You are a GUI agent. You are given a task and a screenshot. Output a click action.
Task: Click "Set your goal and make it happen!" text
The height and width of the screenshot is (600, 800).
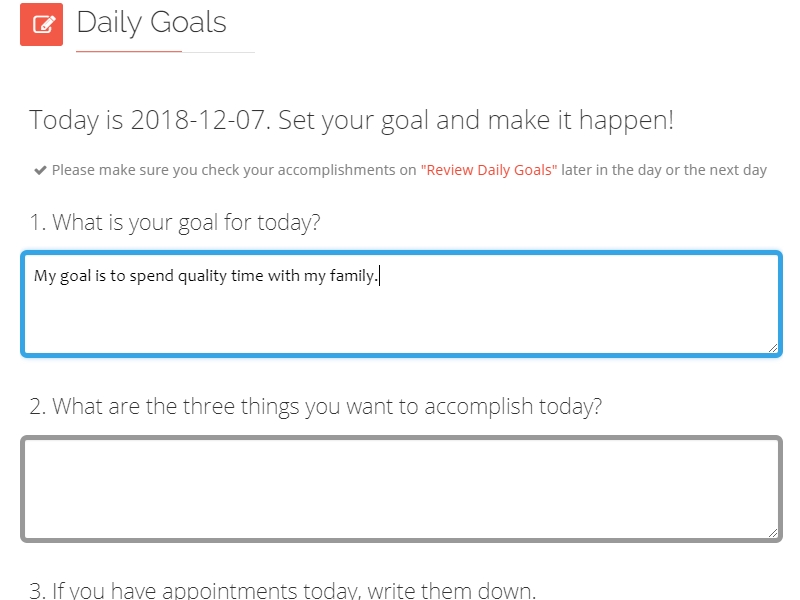click(x=476, y=120)
